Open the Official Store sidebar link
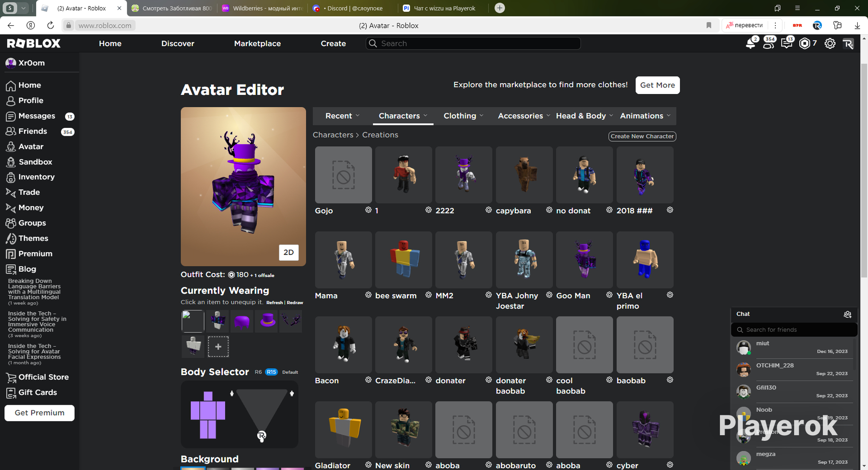868x470 pixels. tap(37, 377)
